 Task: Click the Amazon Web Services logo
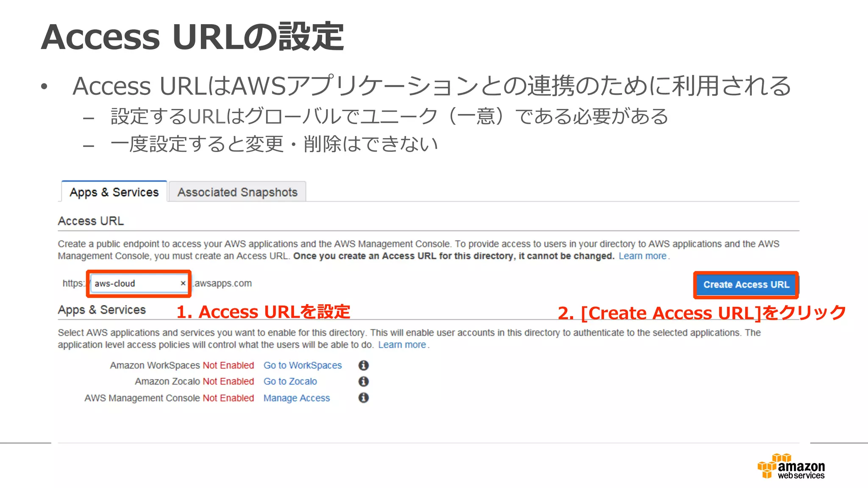pyautogui.click(x=791, y=466)
